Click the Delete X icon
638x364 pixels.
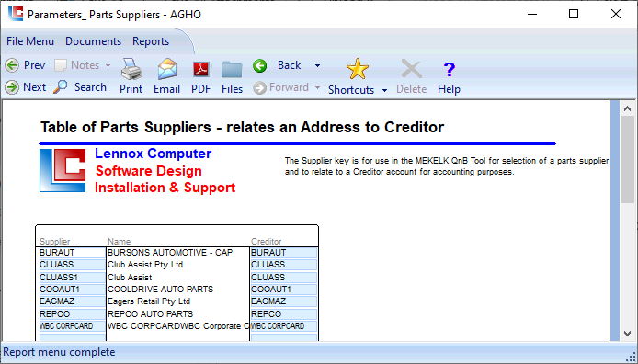click(411, 69)
